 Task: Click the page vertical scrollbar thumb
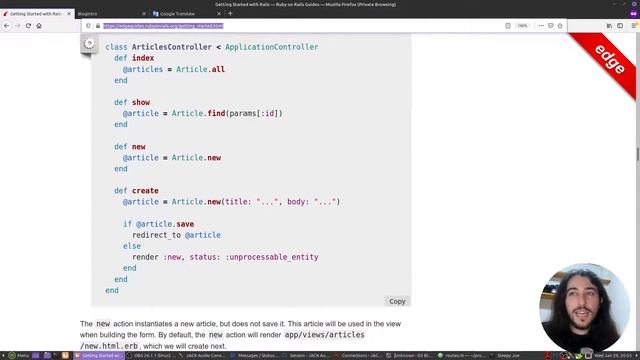[x=638, y=154]
